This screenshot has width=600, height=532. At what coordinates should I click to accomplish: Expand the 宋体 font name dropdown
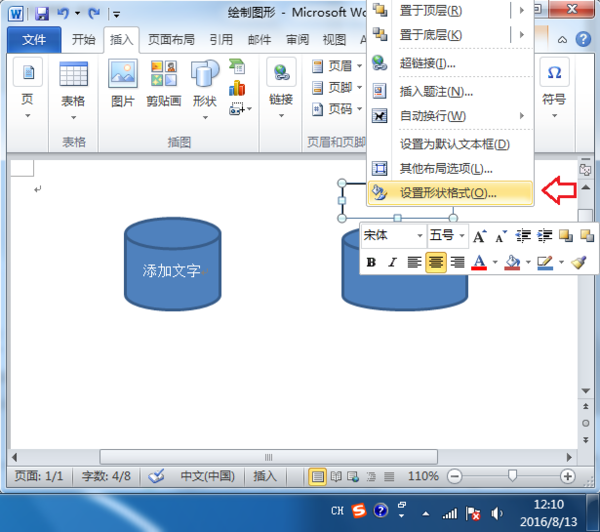coord(420,235)
